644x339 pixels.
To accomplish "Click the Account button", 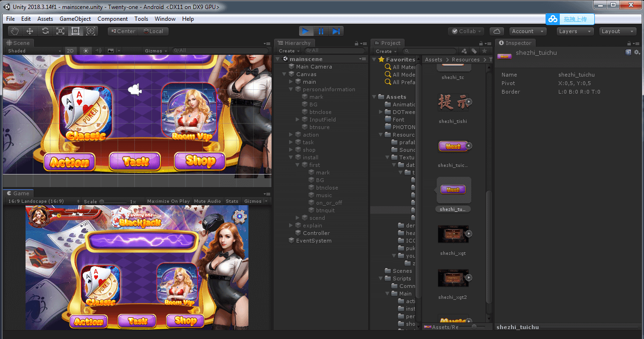I will coord(527,31).
